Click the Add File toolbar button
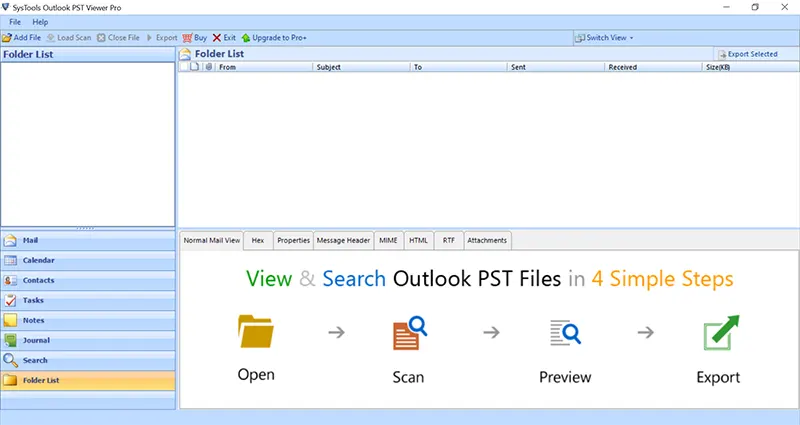The image size is (800, 425). pyautogui.click(x=21, y=38)
